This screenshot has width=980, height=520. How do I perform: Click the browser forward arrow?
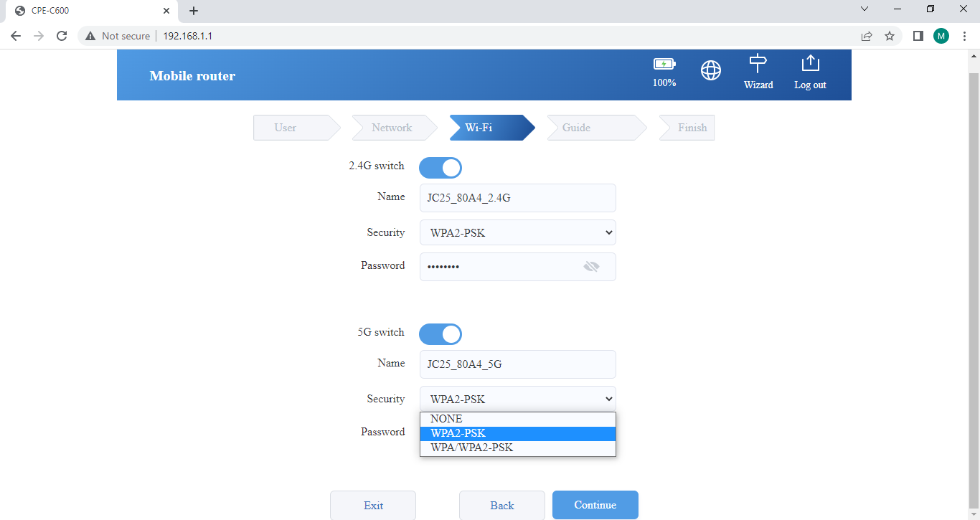coord(39,36)
